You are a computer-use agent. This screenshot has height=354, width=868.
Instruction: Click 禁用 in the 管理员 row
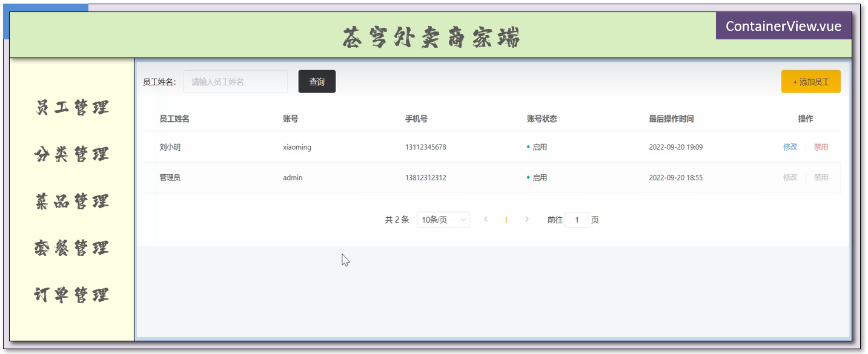821,178
